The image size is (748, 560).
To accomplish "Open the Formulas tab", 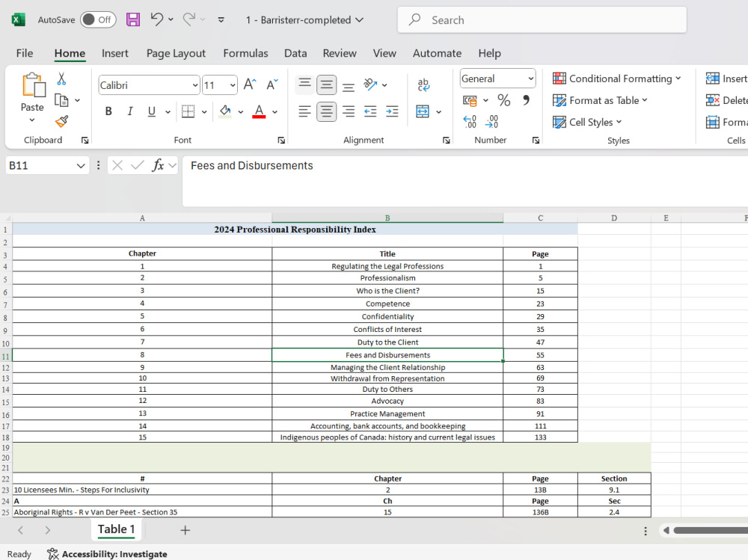I will click(245, 53).
